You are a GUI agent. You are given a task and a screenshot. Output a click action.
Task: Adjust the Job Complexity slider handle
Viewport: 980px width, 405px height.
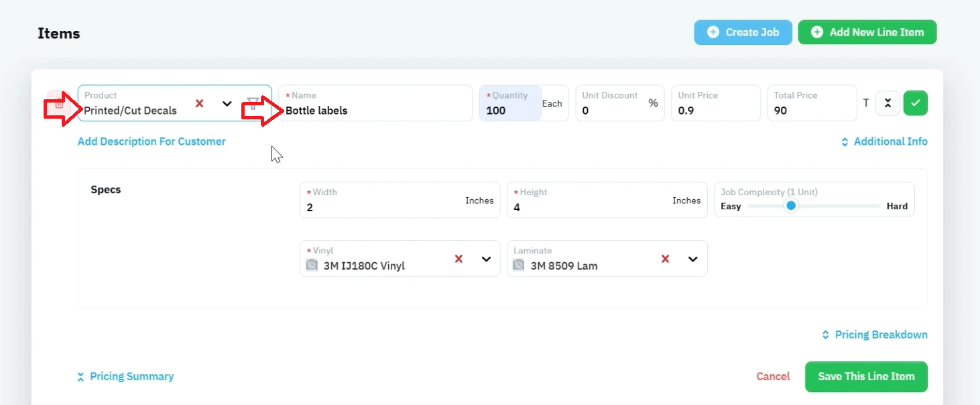791,206
